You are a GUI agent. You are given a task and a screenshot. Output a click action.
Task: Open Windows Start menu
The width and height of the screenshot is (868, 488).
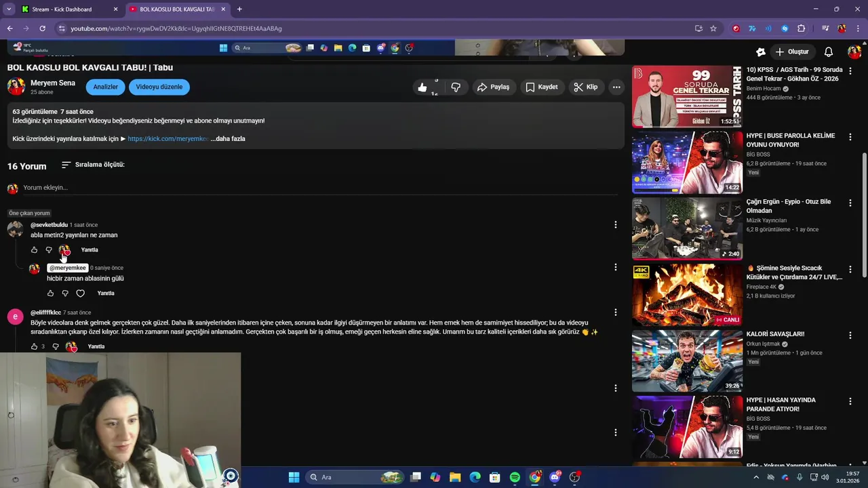(x=294, y=477)
